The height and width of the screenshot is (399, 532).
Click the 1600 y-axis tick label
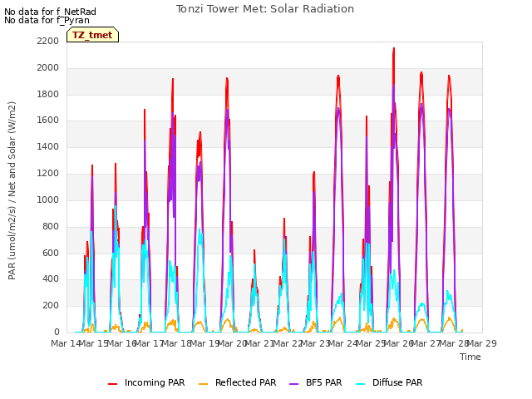tap(48, 120)
